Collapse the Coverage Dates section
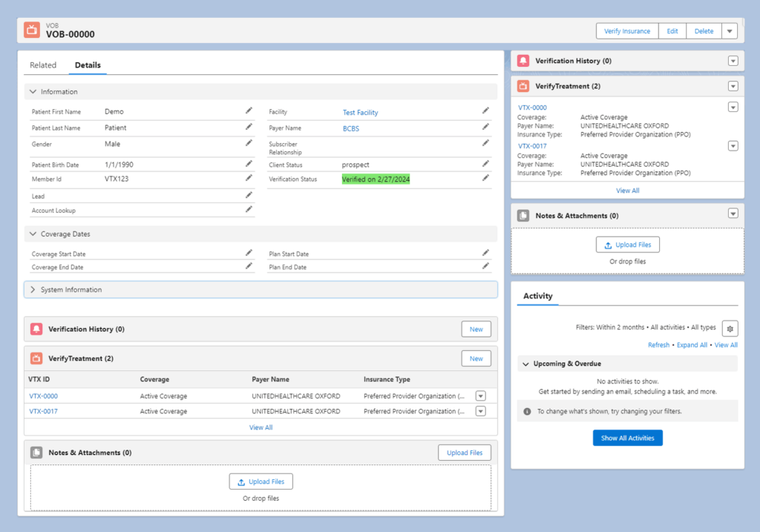 tap(33, 234)
